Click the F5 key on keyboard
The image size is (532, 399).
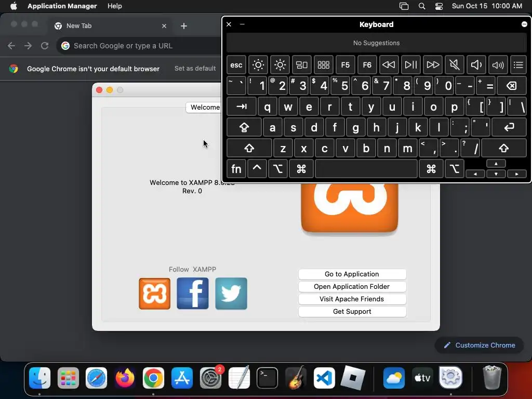click(x=345, y=65)
